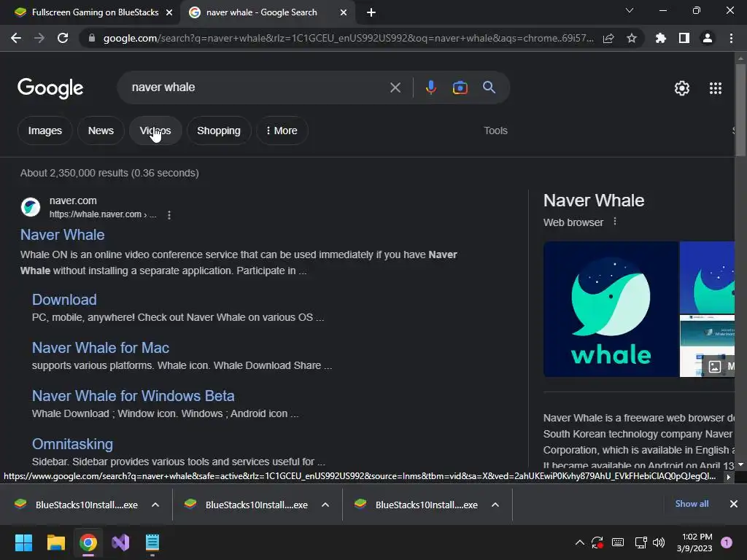The width and height of the screenshot is (747, 560).
Task: Clear the search box text
Action: point(395,87)
